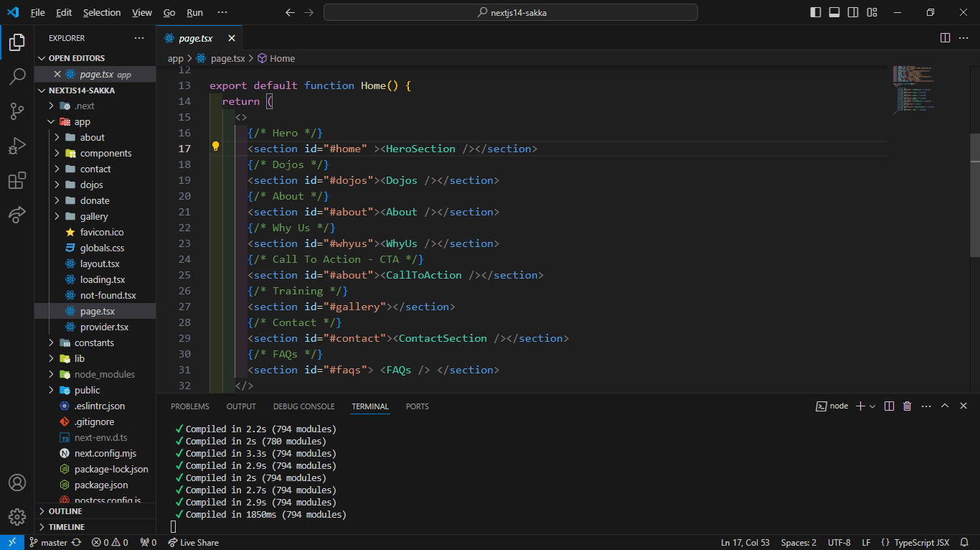Click the editor vertical scrollbar
Image resolution: width=980 pixels, height=550 pixels.
(x=974, y=194)
